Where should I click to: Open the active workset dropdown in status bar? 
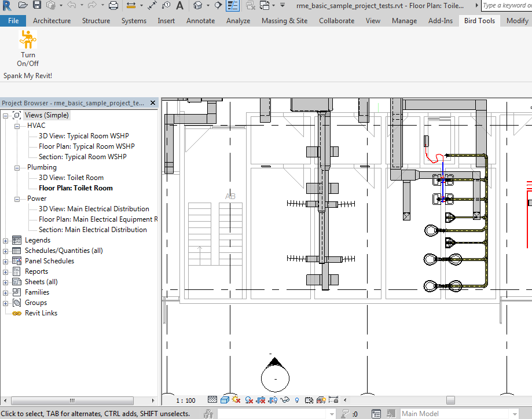click(x=332, y=414)
